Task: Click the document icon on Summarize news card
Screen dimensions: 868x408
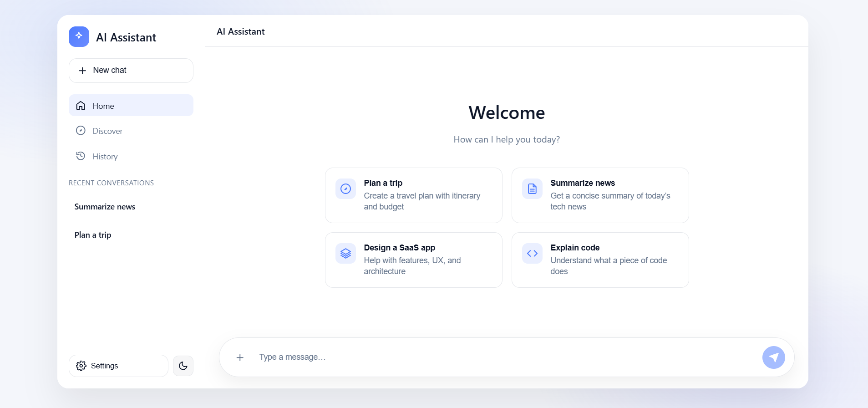Action: [x=532, y=189]
